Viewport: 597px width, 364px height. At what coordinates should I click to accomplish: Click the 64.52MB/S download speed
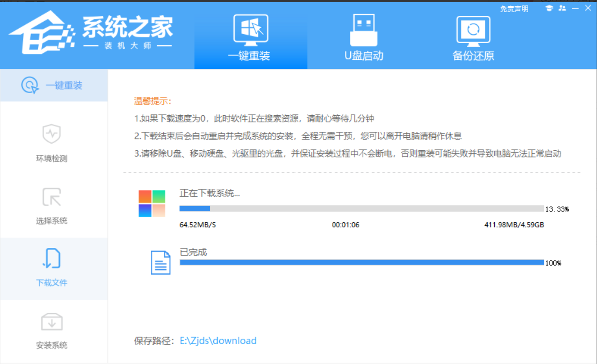point(198,225)
